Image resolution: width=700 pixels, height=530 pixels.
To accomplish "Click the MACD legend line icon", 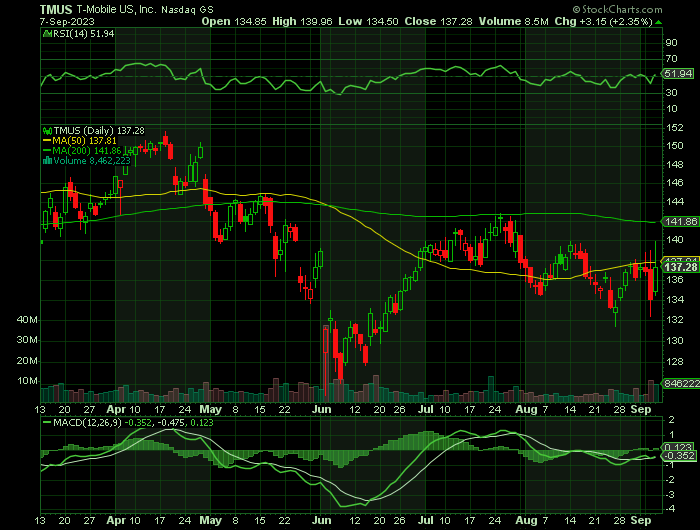I will (x=47, y=422).
